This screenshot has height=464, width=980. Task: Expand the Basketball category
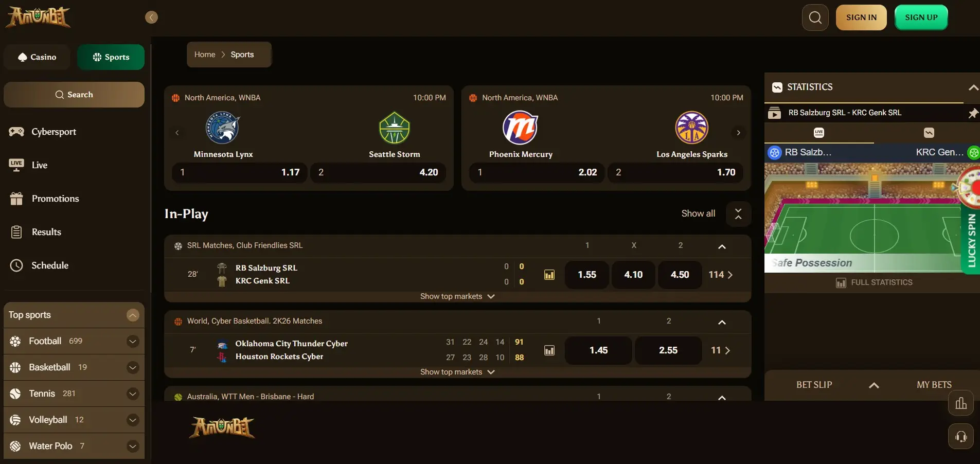click(x=133, y=367)
